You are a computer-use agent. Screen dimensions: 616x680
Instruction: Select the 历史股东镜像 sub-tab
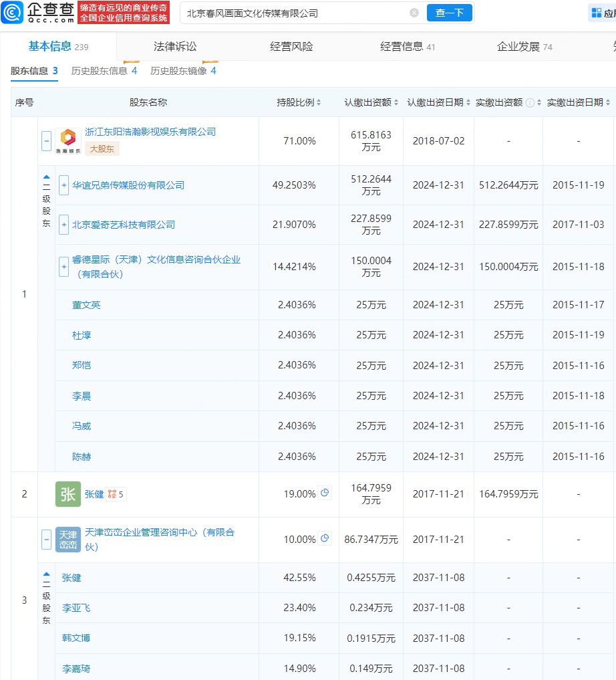coord(183,71)
